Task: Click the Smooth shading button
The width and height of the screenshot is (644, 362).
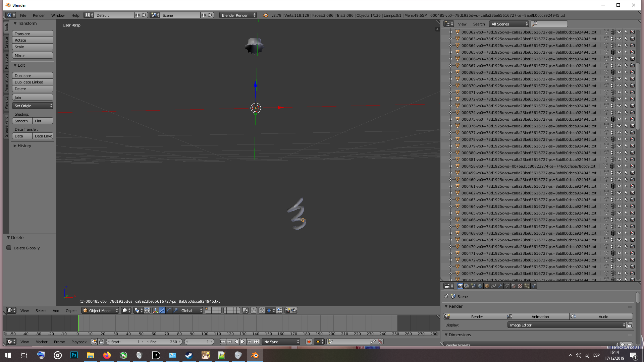Action: 22,121
